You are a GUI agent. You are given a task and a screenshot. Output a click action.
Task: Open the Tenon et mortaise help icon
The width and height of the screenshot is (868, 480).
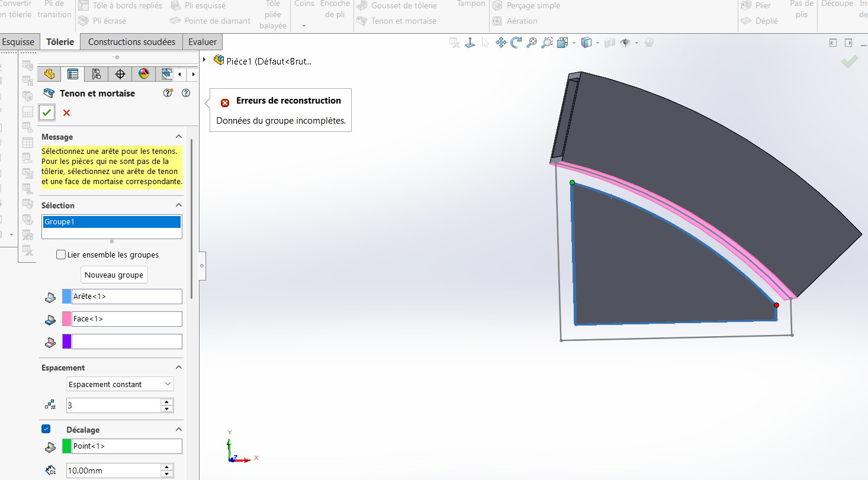tap(186, 93)
